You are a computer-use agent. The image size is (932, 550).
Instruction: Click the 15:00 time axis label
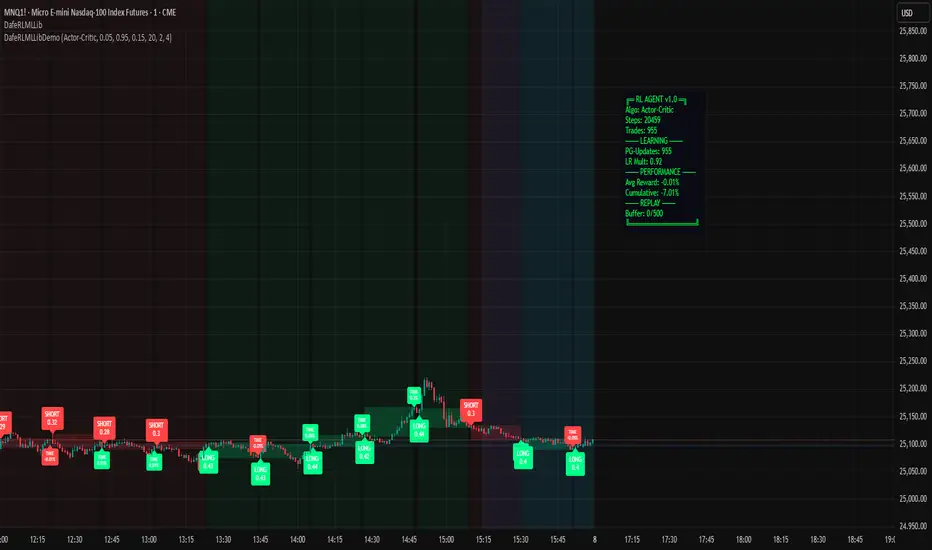coord(446,540)
